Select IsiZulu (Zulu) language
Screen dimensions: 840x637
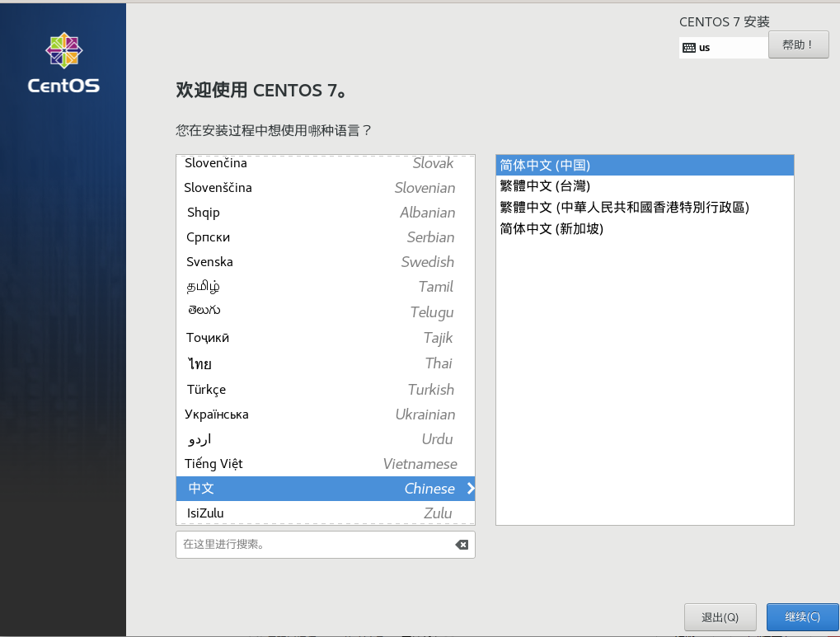(x=325, y=513)
